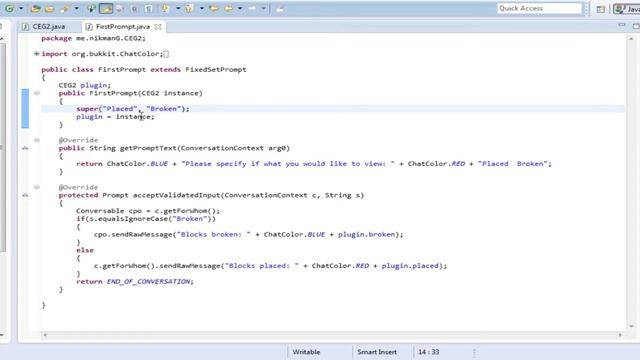Click the Conversable cpo declaration line
This screenshot has height=360, width=640.
coord(148,211)
